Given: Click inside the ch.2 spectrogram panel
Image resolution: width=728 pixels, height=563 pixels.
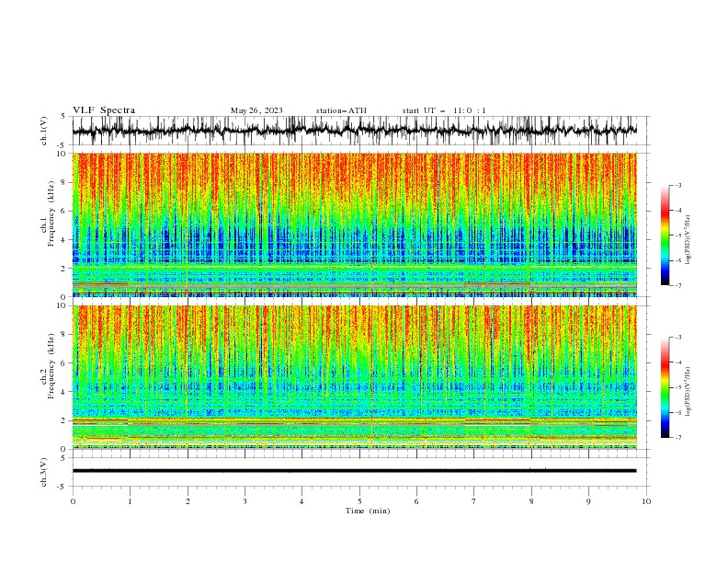Looking at the screenshot, I should (354, 377).
